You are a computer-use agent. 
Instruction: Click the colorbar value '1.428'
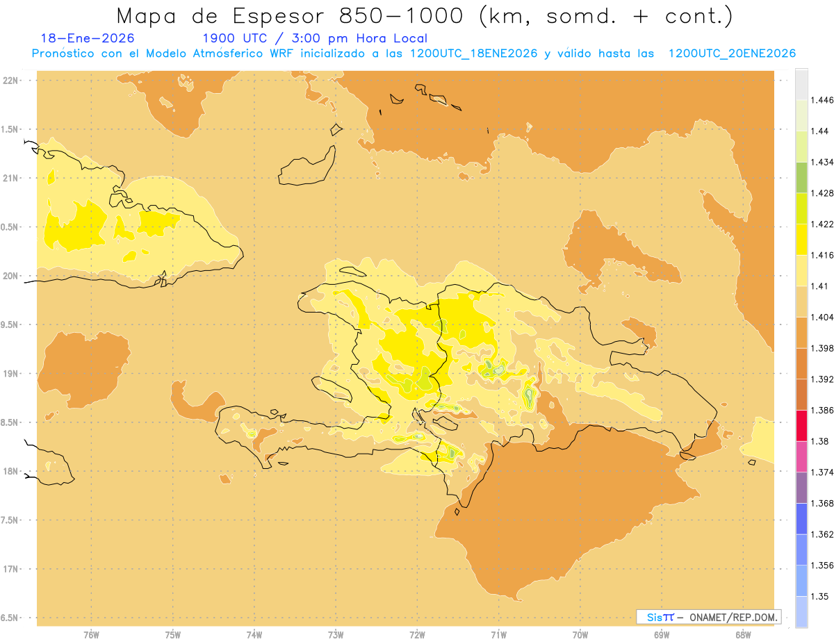click(x=822, y=193)
